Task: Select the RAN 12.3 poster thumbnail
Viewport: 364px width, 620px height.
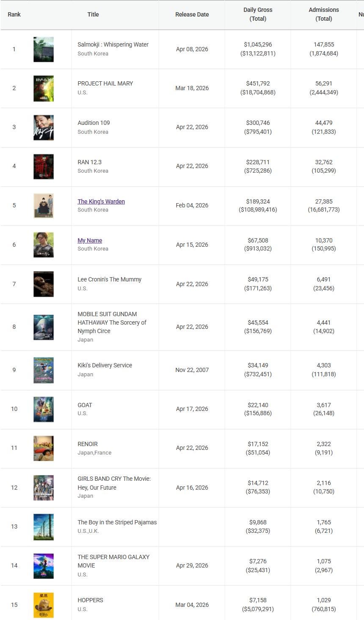Action: tap(44, 166)
